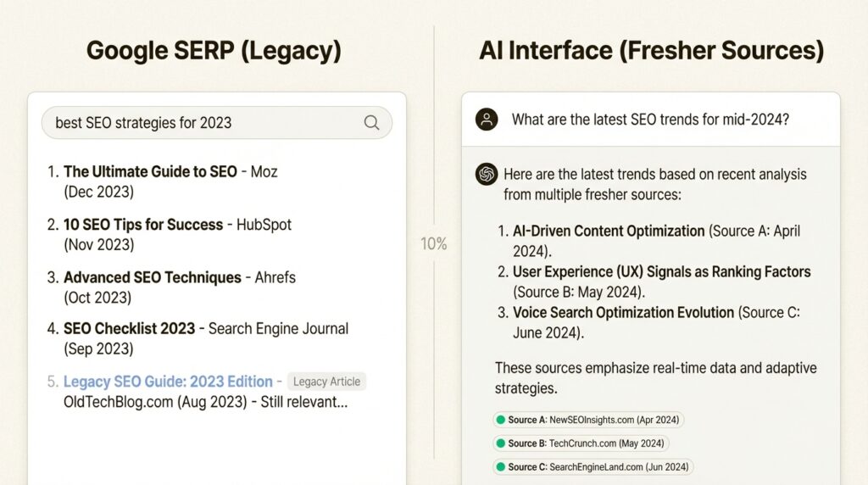Click the user avatar icon
The width and height of the screenshot is (868, 485).
pos(487,120)
